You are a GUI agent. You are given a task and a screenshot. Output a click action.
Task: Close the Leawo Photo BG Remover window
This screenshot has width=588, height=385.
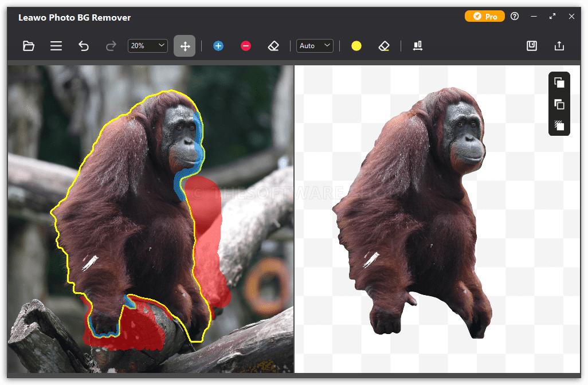[x=571, y=16]
